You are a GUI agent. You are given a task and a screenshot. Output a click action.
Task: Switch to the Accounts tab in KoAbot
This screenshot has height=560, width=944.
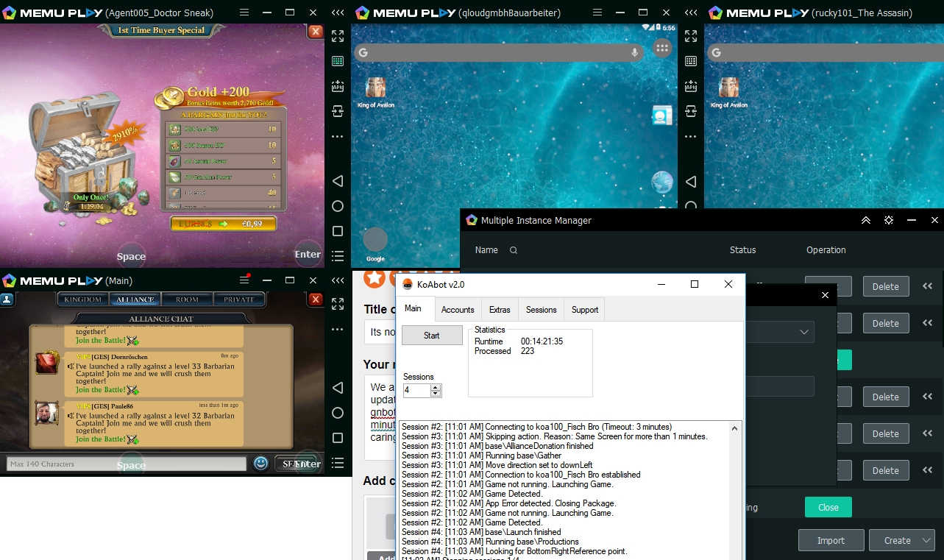[458, 310]
